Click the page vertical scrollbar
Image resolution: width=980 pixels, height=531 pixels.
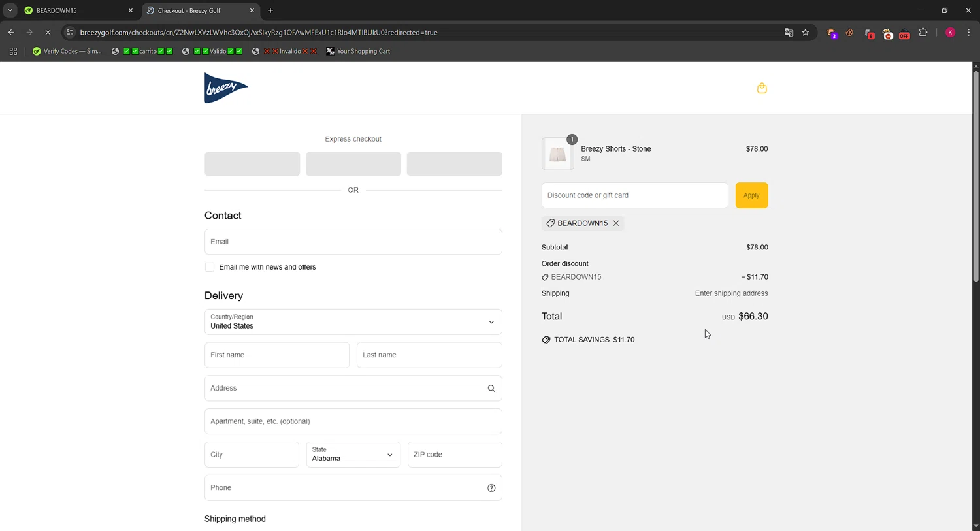pos(976,176)
